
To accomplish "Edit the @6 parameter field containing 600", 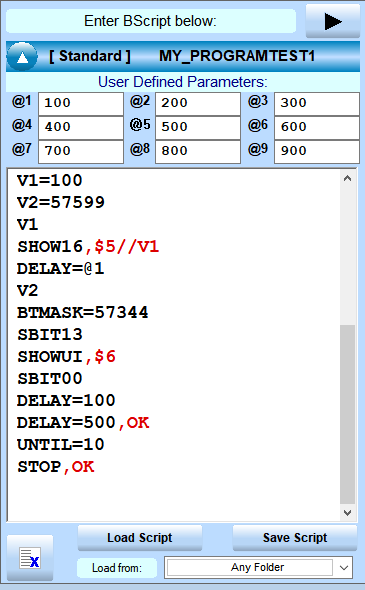I will pos(317,128).
